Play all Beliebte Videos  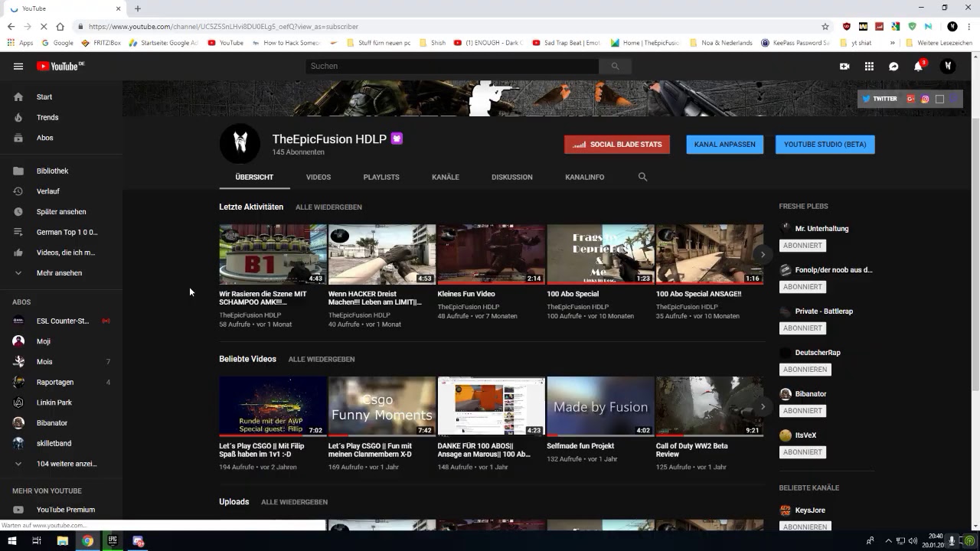[322, 359]
